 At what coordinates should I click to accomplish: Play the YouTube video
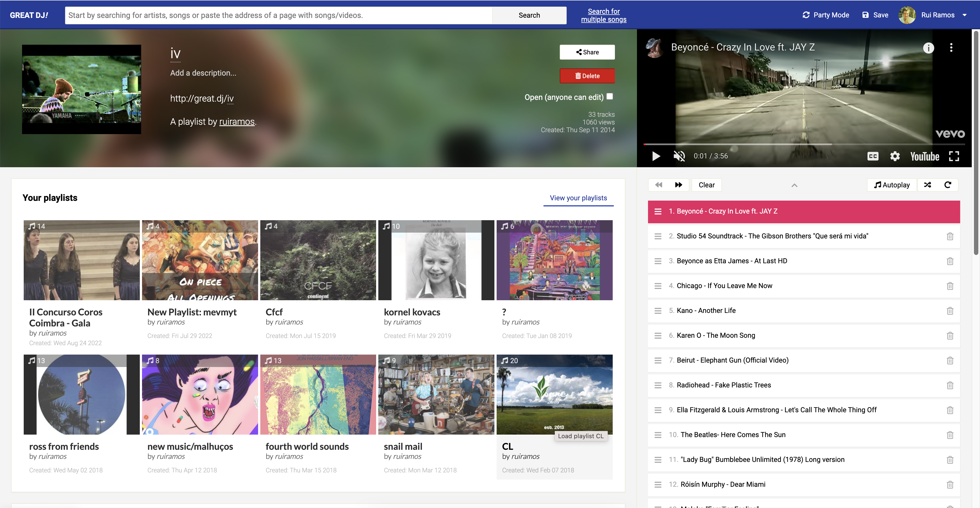(x=656, y=156)
